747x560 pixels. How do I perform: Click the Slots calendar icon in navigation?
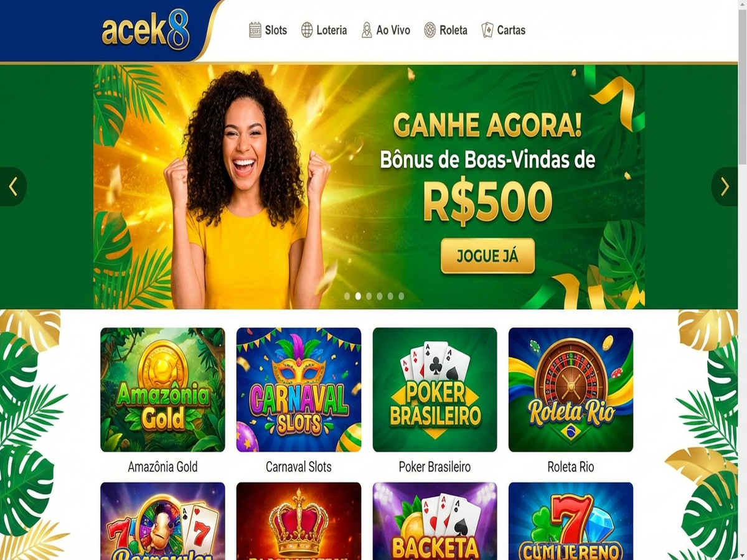point(255,30)
